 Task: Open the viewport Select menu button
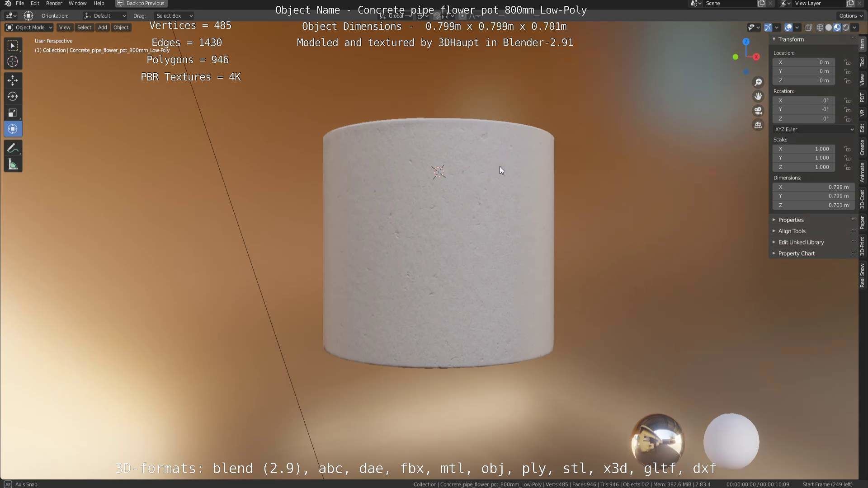84,28
